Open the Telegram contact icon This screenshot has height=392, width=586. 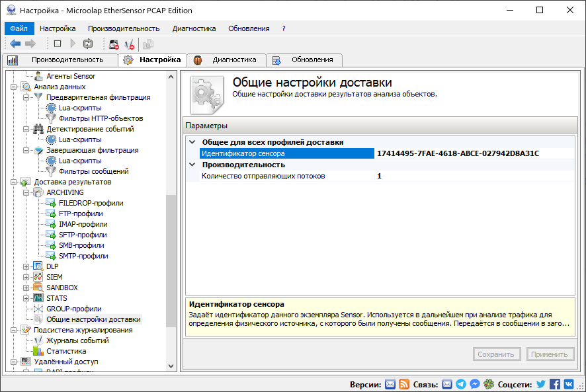(x=462, y=383)
